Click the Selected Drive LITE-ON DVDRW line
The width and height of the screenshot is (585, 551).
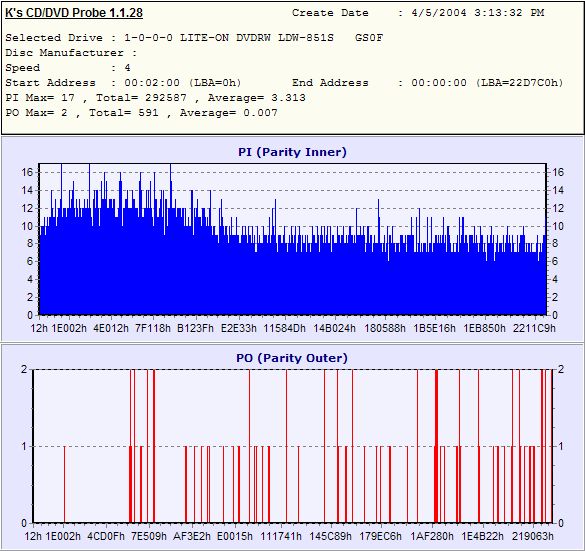194,38
